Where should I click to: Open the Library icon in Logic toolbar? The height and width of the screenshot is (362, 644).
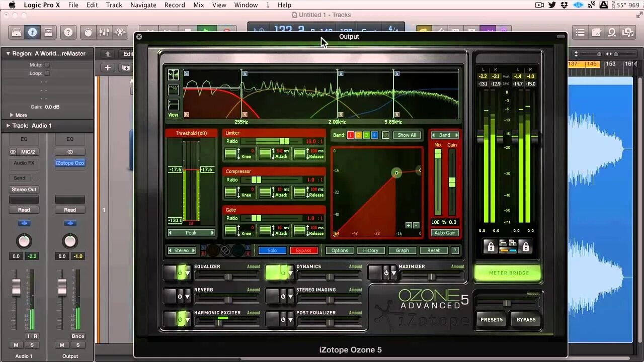click(17, 32)
